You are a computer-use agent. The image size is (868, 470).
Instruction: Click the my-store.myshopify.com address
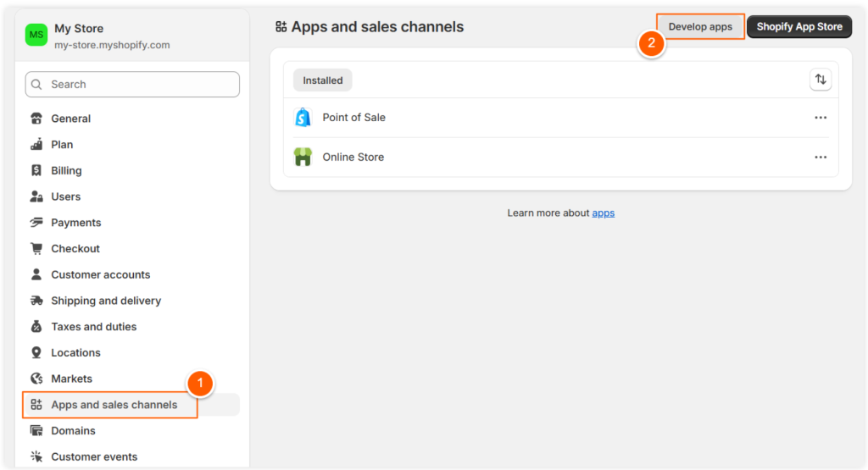point(112,45)
